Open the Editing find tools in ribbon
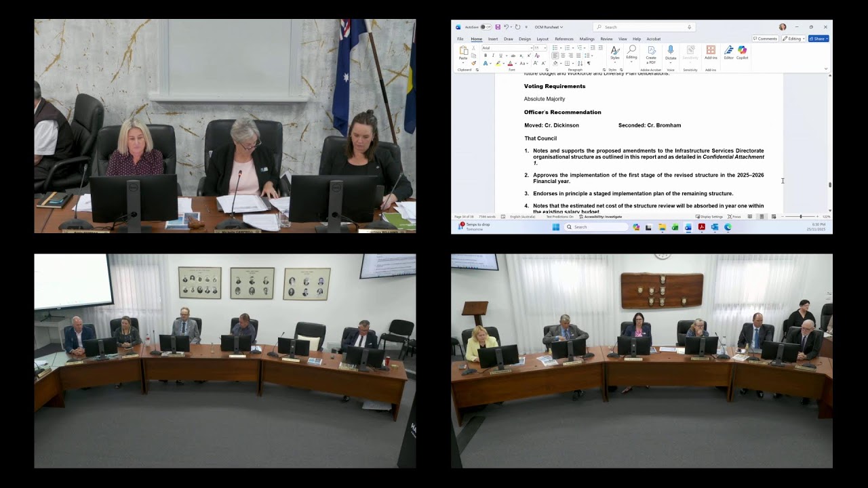The image size is (868, 488). 631,54
